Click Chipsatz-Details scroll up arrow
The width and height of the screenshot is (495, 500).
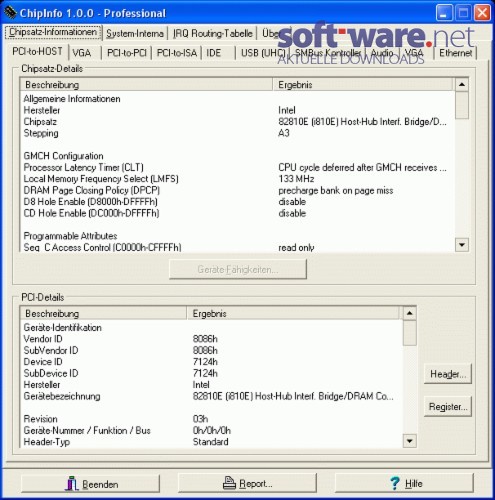462,85
